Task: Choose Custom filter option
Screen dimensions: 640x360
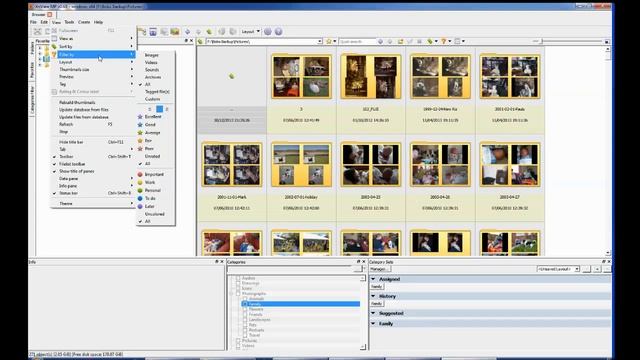Action: click(x=156, y=99)
